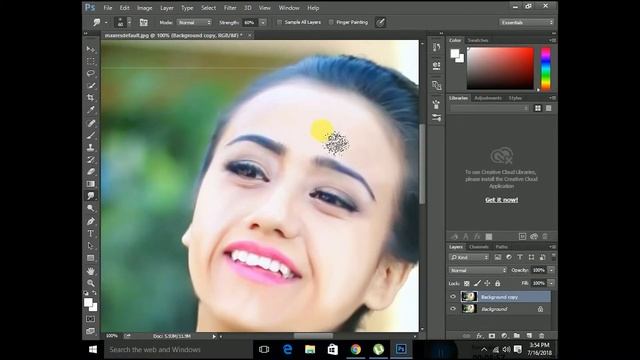640x360 pixels.
Task: Open the Filter menu
Action: [x=230, y=8]
